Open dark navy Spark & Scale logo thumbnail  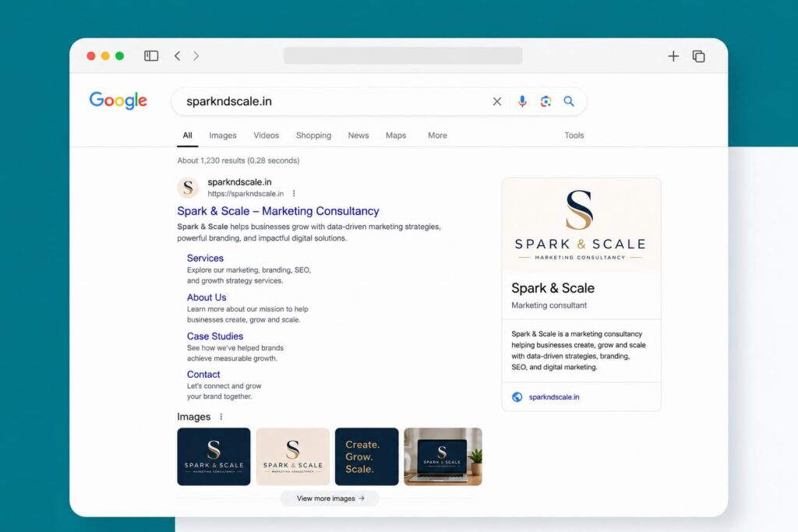pyautogui.click(x=214, y=456)
